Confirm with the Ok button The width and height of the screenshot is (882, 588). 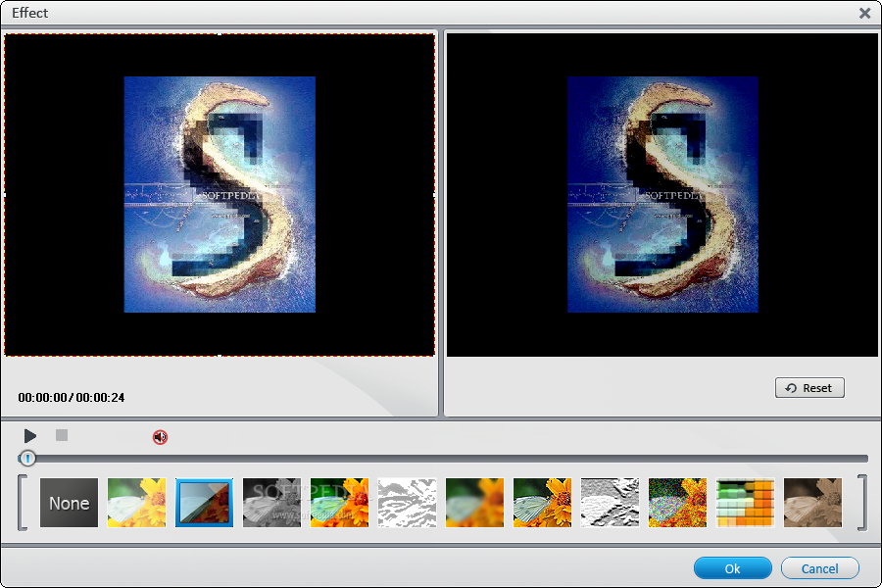(x=732, y=568)
